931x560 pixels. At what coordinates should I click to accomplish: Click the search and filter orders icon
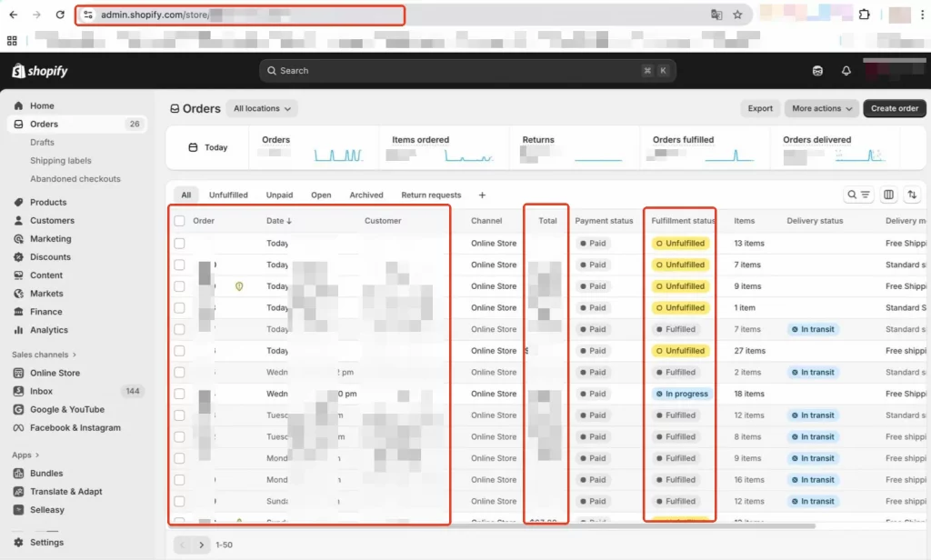click(x=858, y=195)
